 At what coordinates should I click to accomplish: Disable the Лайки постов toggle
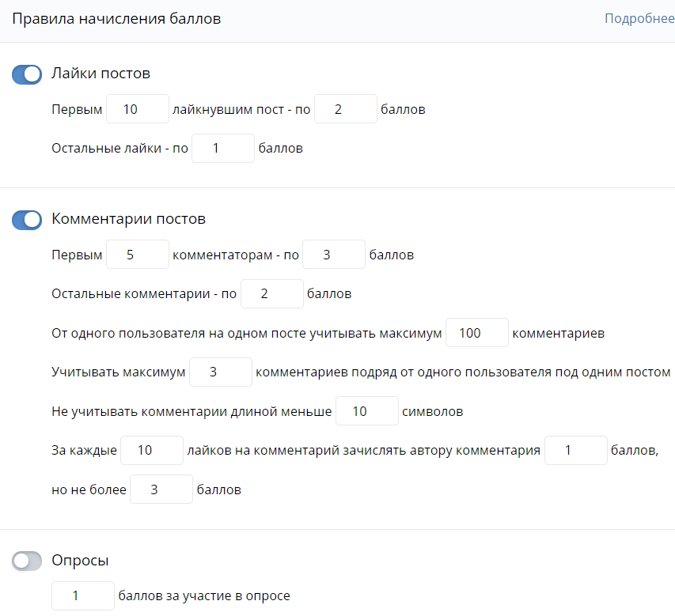27,74
